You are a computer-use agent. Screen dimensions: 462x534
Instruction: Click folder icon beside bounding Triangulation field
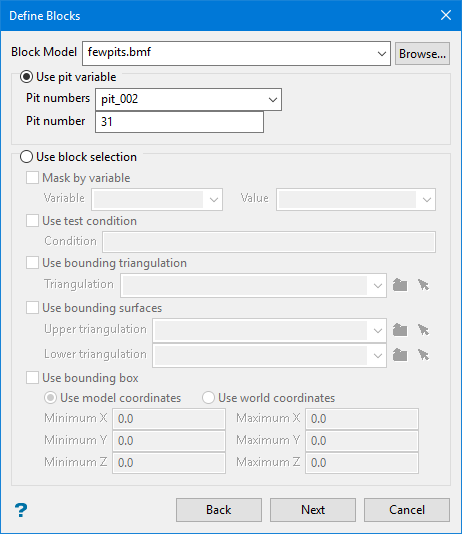click(400, 285)
